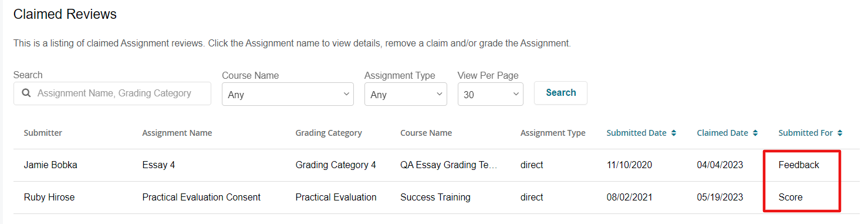This screenshot has width=868, height=224.
Task: Sort by Submitted Date arrows icon
Action: [x=674, y=133]
